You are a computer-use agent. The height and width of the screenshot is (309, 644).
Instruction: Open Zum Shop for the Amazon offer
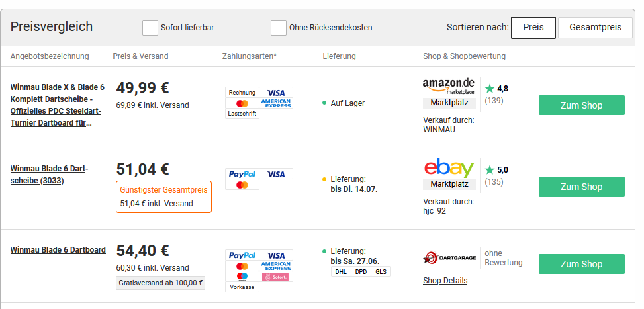click(x=582, y=105)
